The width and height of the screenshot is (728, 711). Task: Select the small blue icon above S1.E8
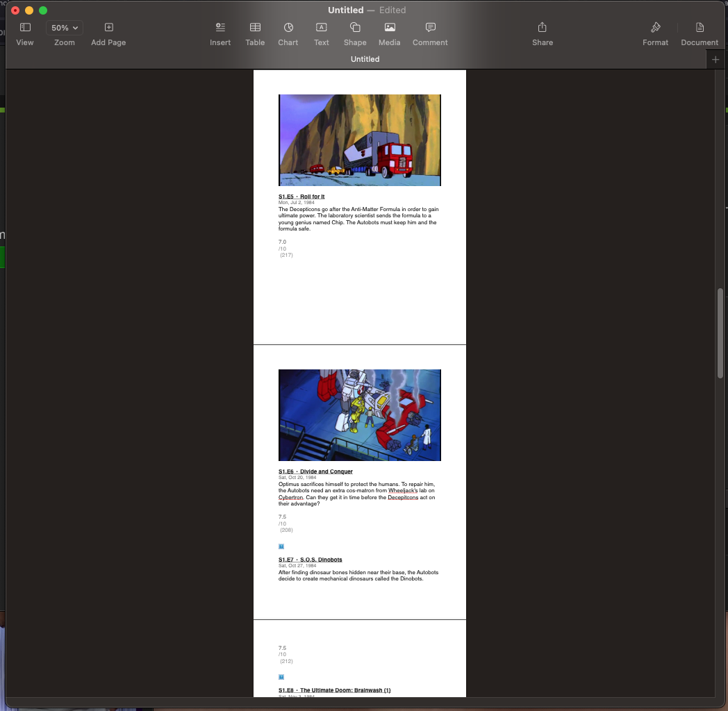(281, 677)
